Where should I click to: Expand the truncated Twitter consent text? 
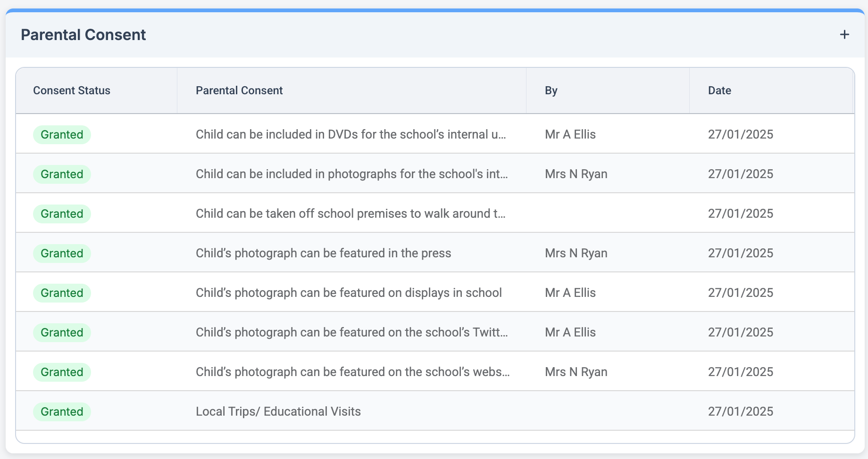(x=351, y=332)
